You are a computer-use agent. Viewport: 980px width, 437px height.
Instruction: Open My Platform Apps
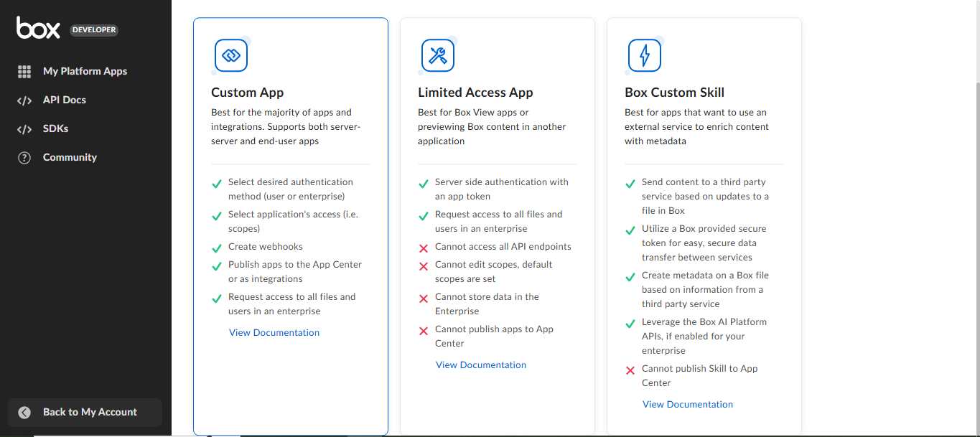tap(85, 71)
